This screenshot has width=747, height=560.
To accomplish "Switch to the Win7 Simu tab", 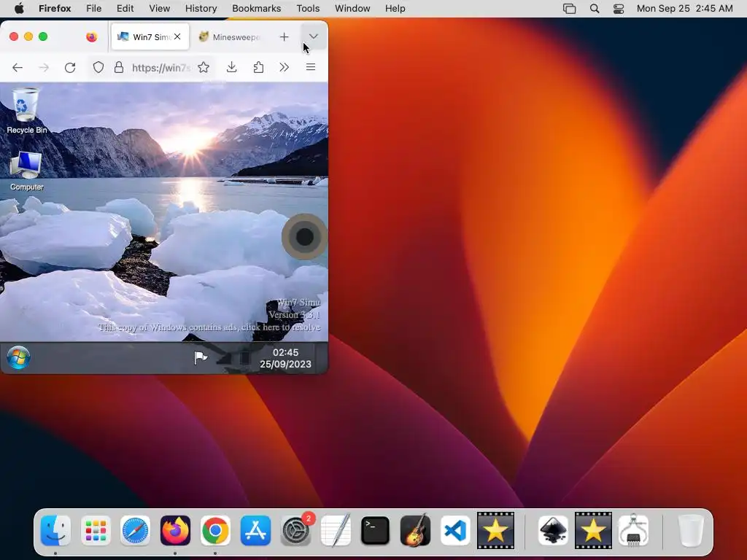I will click(x=150, y=36).
